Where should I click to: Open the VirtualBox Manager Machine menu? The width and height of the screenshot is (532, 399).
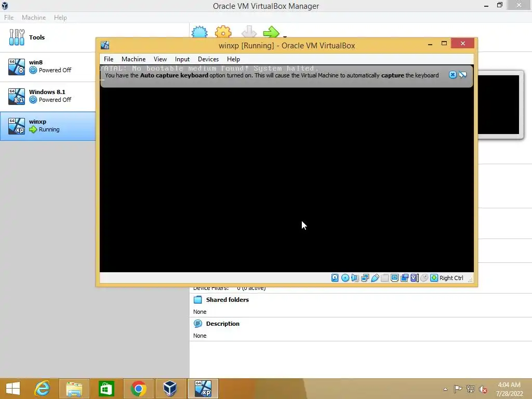click(x=34, y=17)
